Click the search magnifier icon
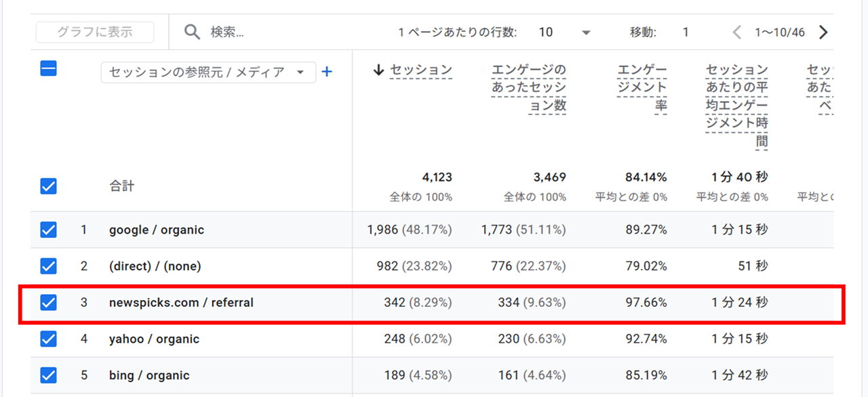 [x=193, y=32]
